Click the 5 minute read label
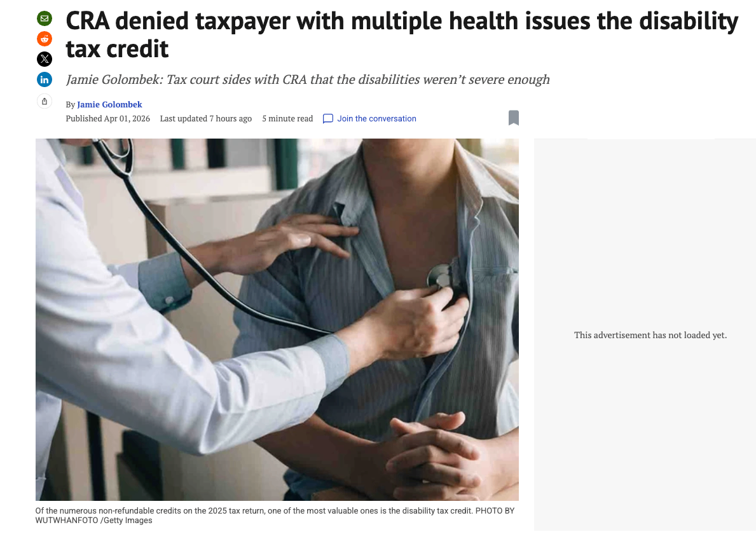Screen dimensions: 756x539 pos(287,119)
